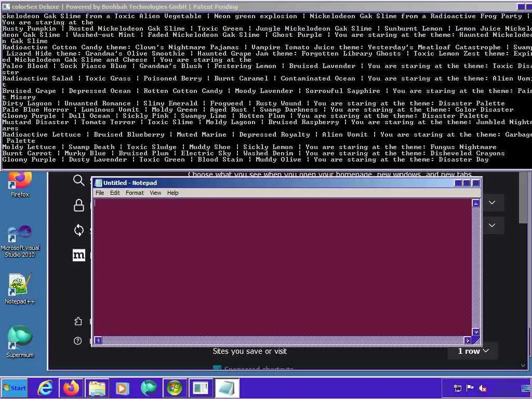Image resolution: width=532 pixels, height=399 pixels.
Task: Click the show desktop icon at the tray edge
Action: (526, 388)
